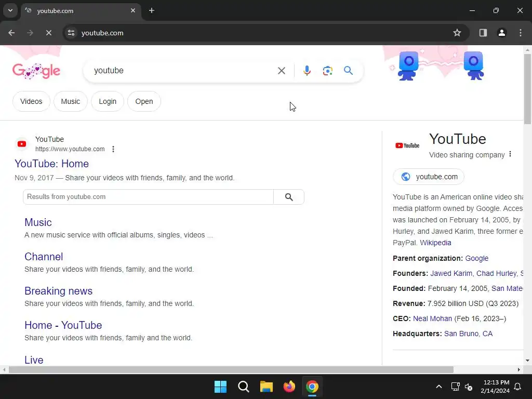Open site information icon in address bar

click(71, 33)
